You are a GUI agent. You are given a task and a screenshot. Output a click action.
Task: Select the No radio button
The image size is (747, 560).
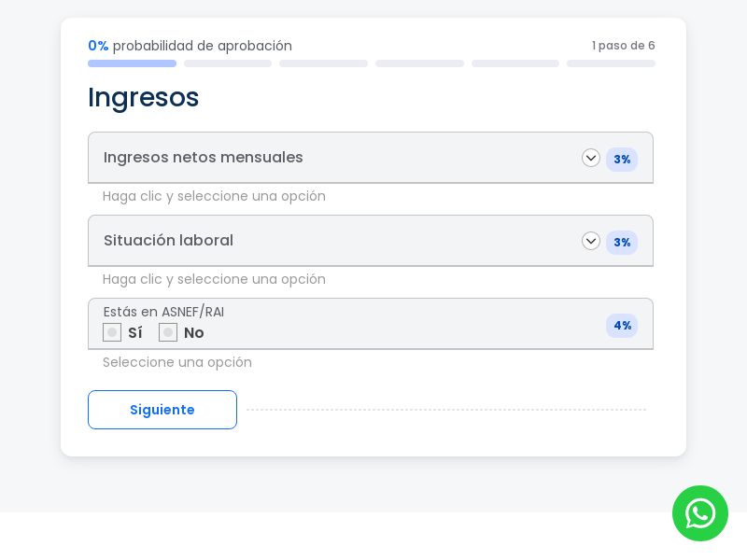tap(168, 332)
